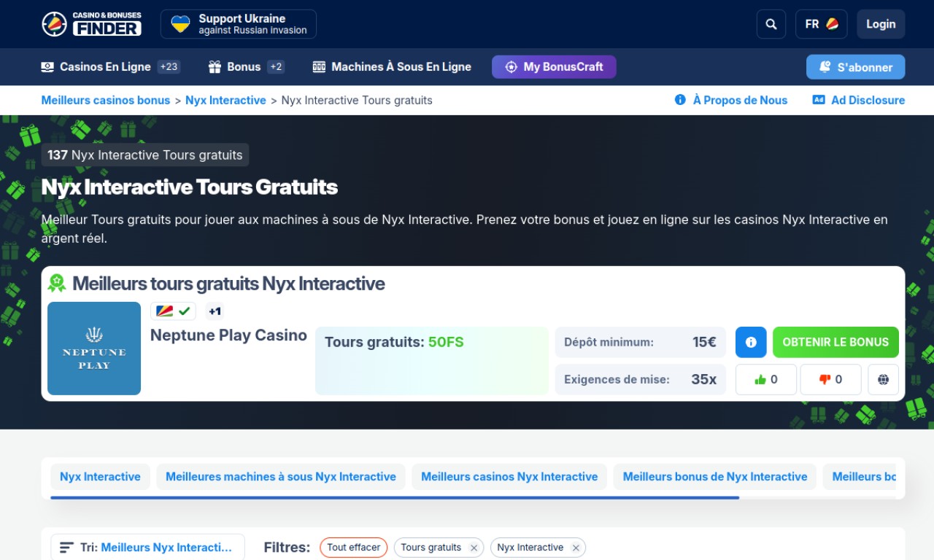
Task: Select the Nyx Interactive tab
Action: tap(100, 477)
